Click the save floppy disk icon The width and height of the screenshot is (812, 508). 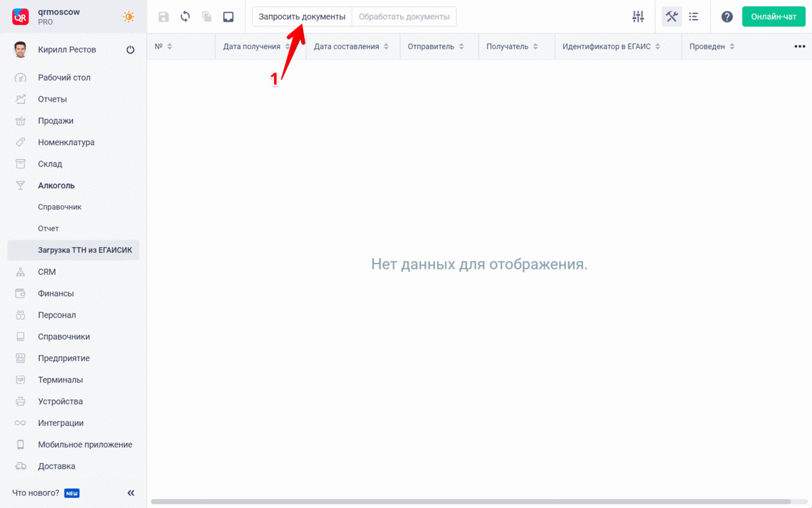(x=163, y=17)
